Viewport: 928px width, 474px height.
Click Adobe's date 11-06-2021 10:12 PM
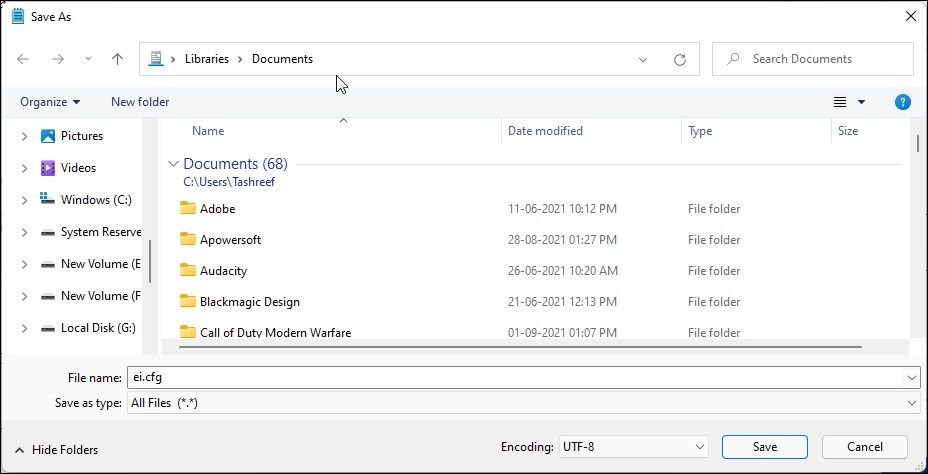click(562, 209)
